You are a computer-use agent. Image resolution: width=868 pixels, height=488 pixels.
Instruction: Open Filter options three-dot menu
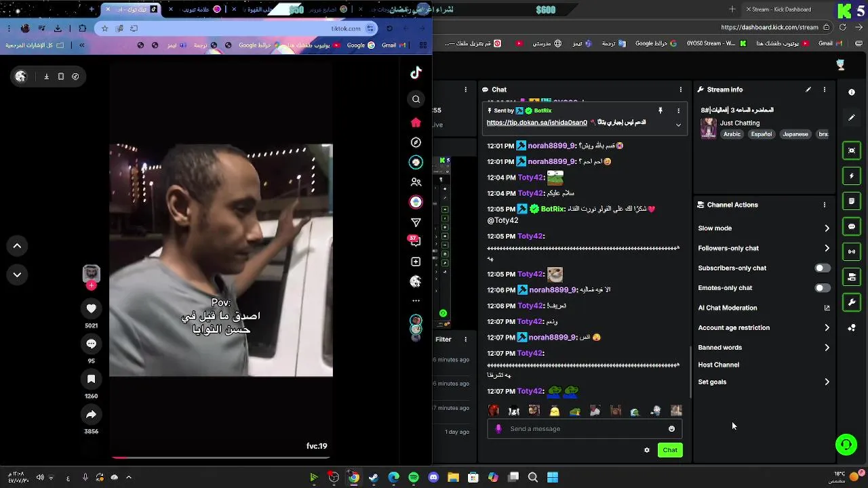click(x=465, y=340)
